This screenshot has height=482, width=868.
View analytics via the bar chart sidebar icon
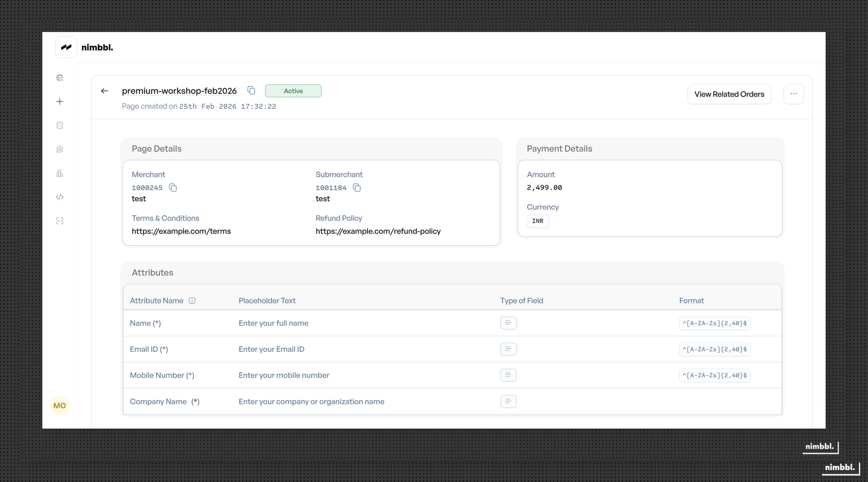[60, 173]
